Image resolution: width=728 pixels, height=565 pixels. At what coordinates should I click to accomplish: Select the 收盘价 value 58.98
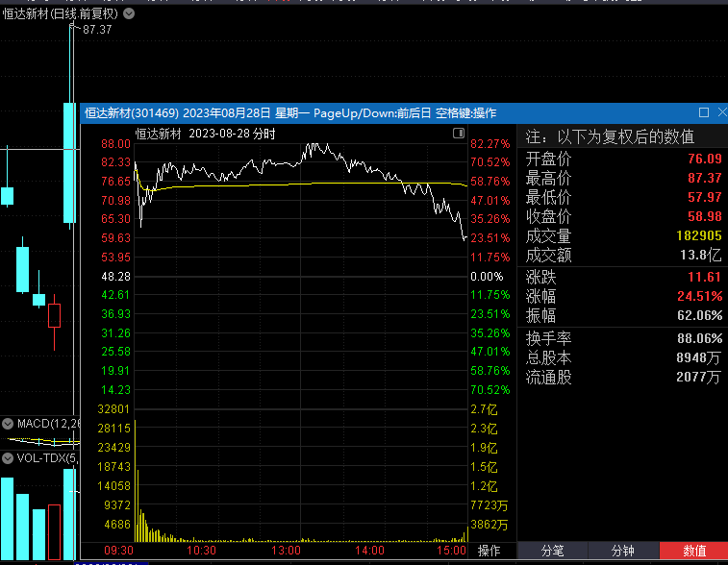(x=704, y=216)
